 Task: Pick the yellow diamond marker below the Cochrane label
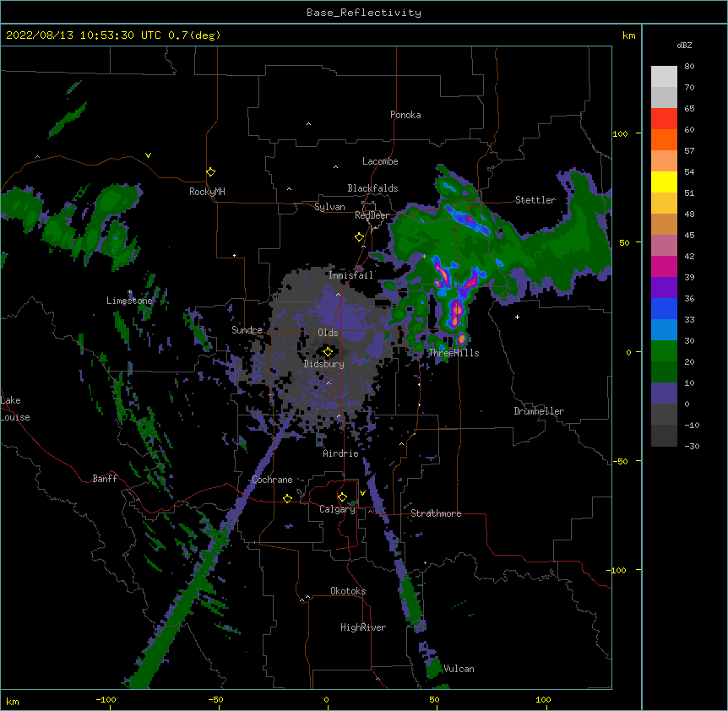tap(287, 498)
